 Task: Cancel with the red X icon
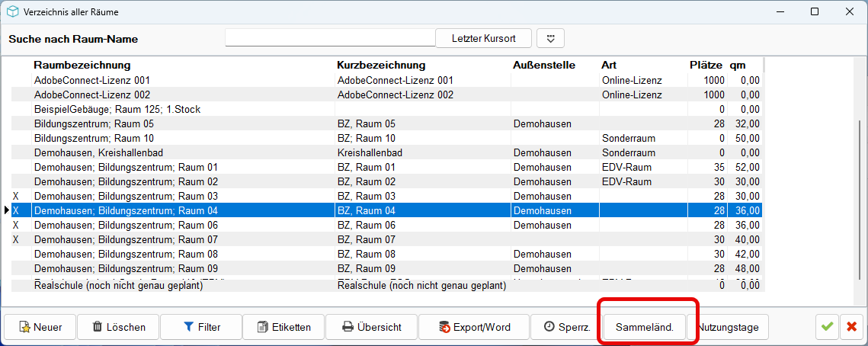coord(851,327)
